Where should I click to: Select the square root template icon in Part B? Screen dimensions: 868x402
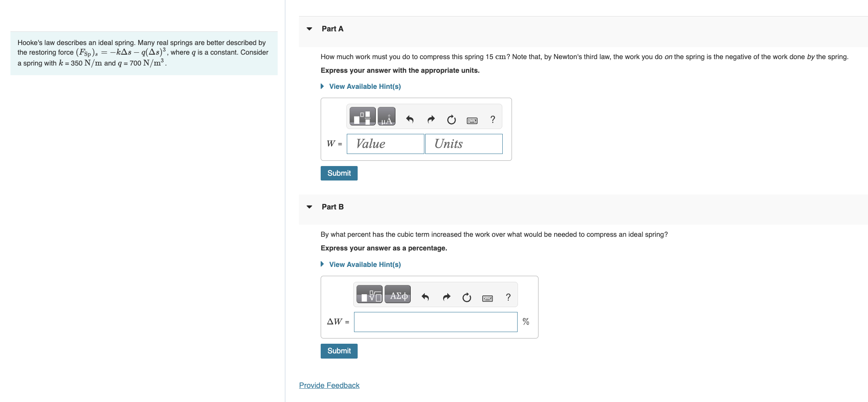point(370,295)
